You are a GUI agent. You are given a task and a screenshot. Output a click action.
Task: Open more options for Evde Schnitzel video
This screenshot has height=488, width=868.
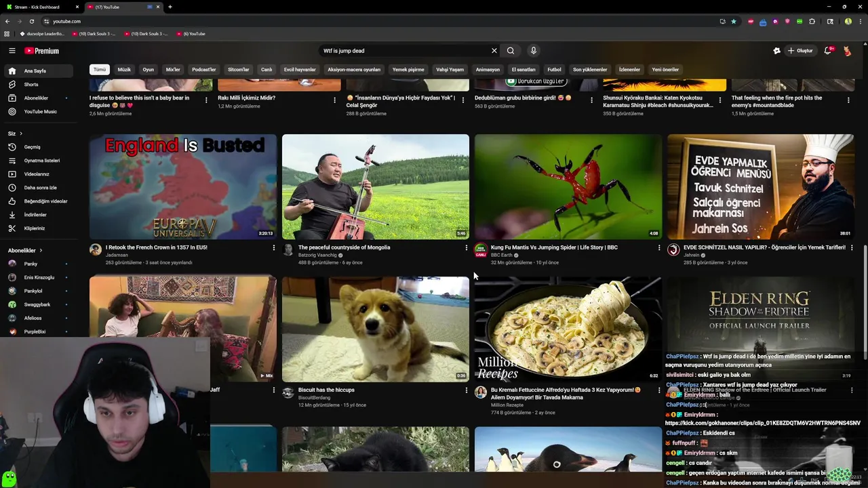(x=852, y=248)
